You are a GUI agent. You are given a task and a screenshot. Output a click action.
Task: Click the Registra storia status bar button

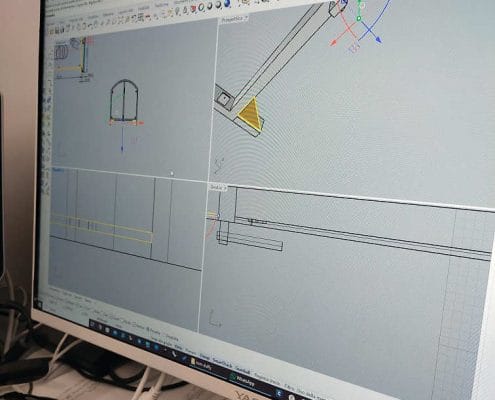pyautogui.click(x=267, y=379)
